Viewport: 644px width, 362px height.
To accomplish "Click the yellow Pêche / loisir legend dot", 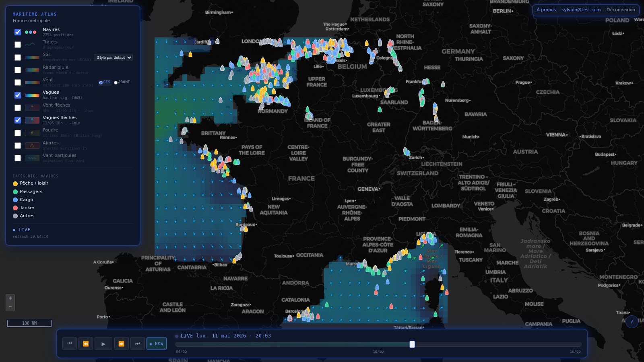I will tap(15, 183).
